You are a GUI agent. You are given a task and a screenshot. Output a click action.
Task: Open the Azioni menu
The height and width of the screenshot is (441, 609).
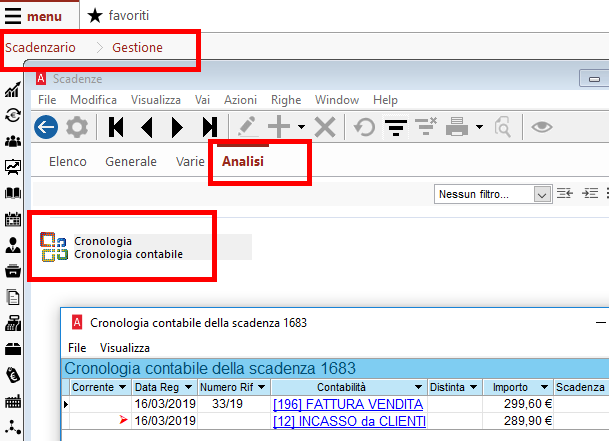point(240,100)
